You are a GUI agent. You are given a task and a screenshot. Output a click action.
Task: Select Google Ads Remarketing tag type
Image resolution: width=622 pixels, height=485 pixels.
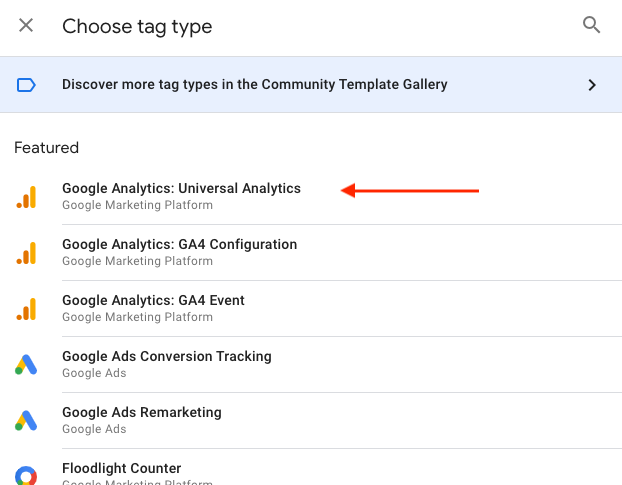click(x=141, y=412)
